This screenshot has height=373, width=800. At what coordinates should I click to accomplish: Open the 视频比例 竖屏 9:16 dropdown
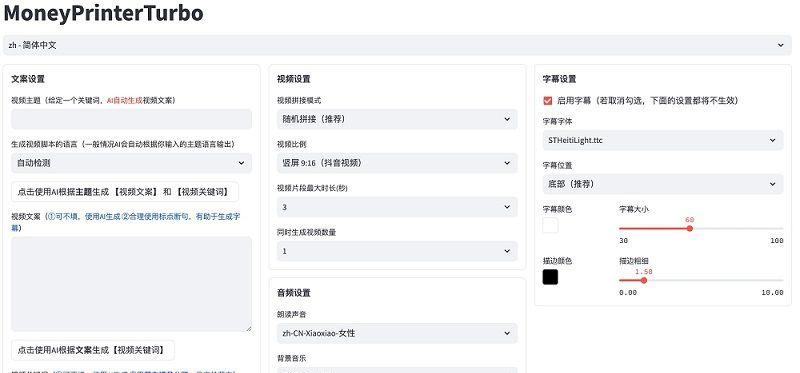pyautogui.click(x=397, y=163)
